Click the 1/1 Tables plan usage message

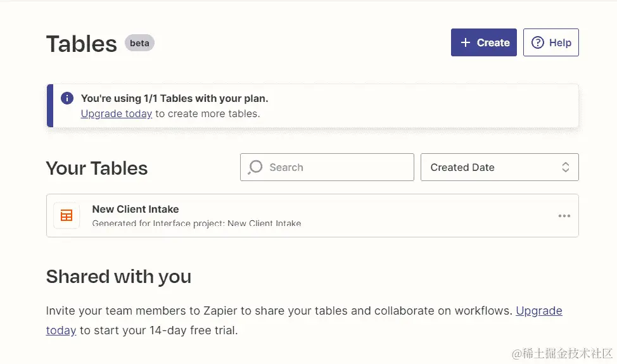pyautogui.click(x=175, y=98)
